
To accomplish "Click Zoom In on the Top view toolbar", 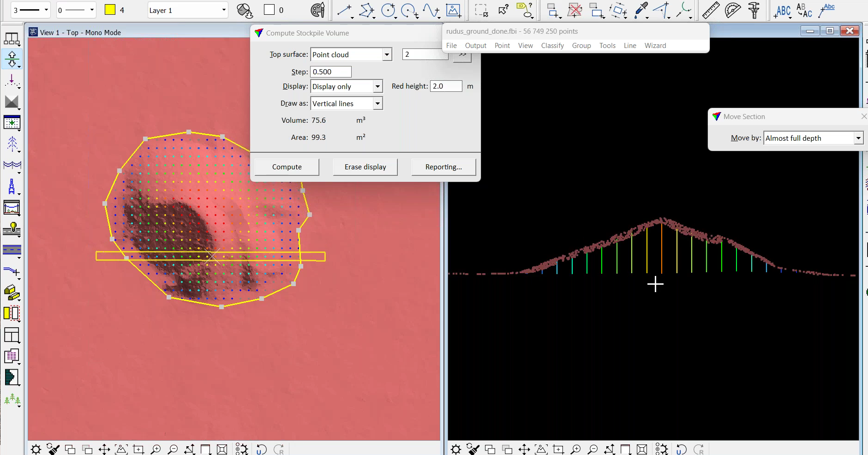I will click(156, 449).
